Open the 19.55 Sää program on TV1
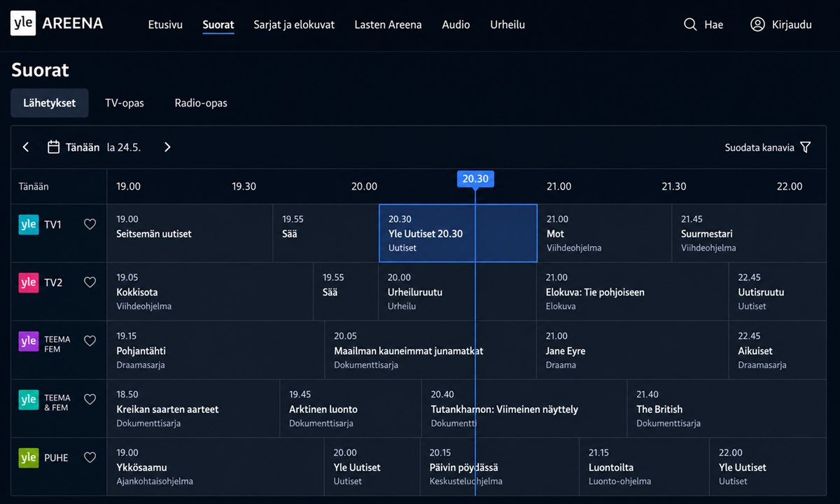Screen dimensions: 840x504 tap(325, 233)
